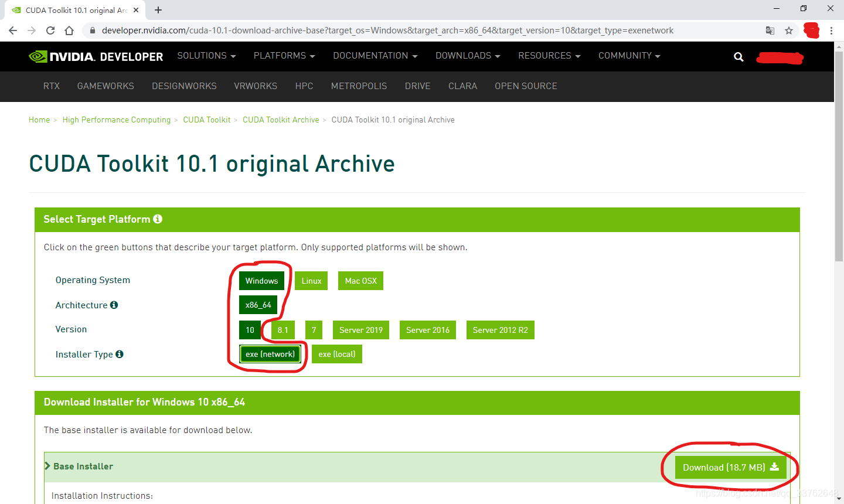Open the DOWNLOADS dropdown menu
This screenshot has width=844, height=504.
tap(468, 56)
